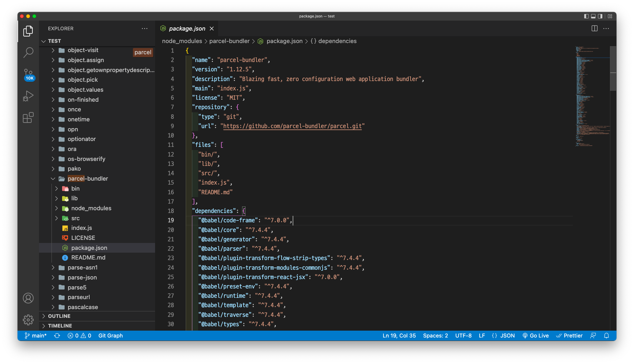Viewport: 634px width, 364px height.
Task: Open the Extensions view
Action: [x=28, y=118]
